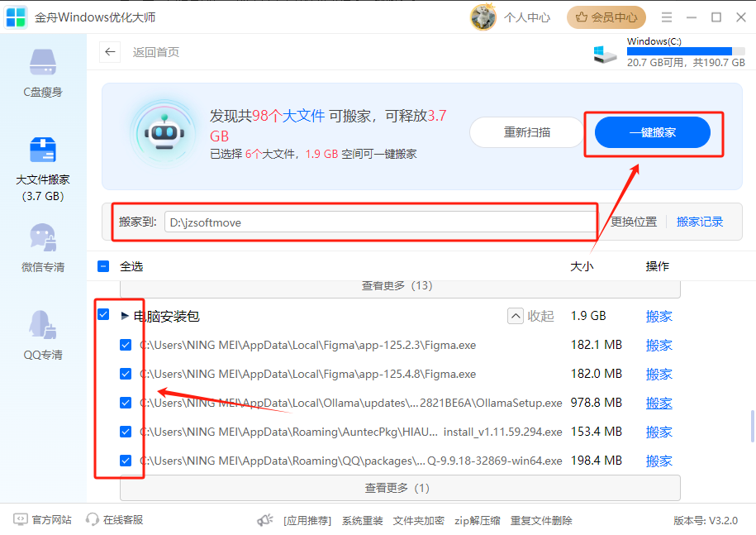Click the 操作 column header
756x535 pixels.
coord(657,266)
